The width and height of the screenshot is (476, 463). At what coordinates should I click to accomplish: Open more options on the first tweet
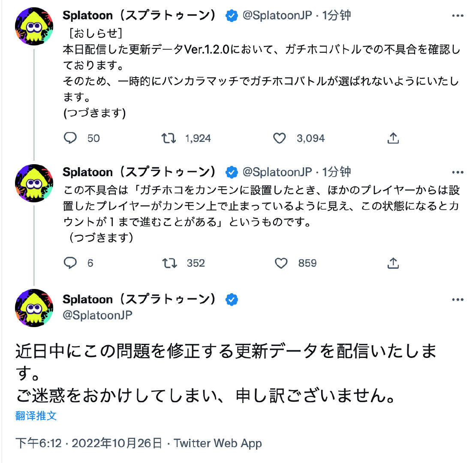coord(458,15)
